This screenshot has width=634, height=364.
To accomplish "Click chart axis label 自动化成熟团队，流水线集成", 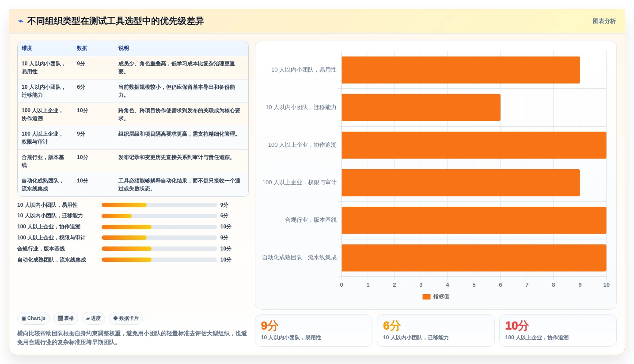I will click(299, 258).
